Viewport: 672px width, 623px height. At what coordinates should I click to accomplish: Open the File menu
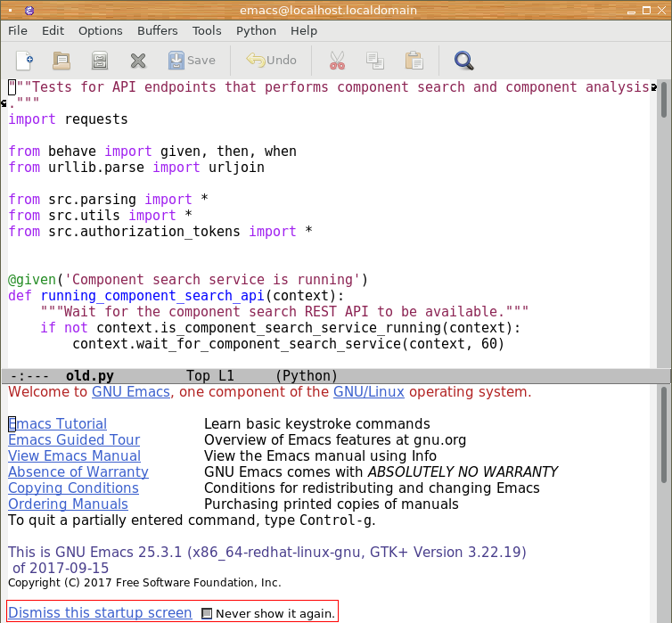18,31
